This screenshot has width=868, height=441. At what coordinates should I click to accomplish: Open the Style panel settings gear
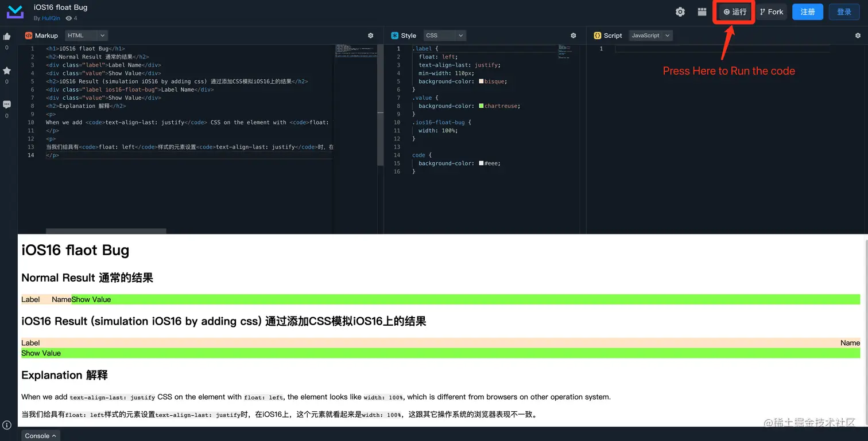tap(573, 36)
